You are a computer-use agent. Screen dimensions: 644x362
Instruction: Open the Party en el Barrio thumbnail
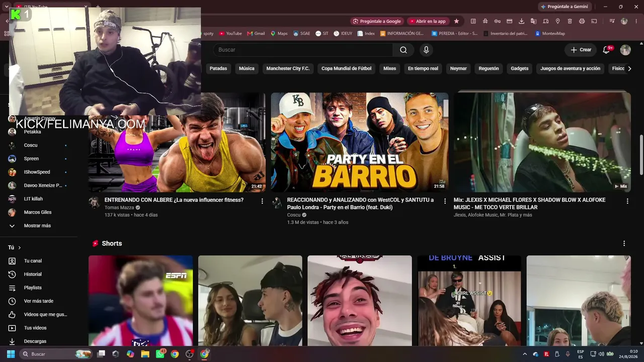pos(360,142)
